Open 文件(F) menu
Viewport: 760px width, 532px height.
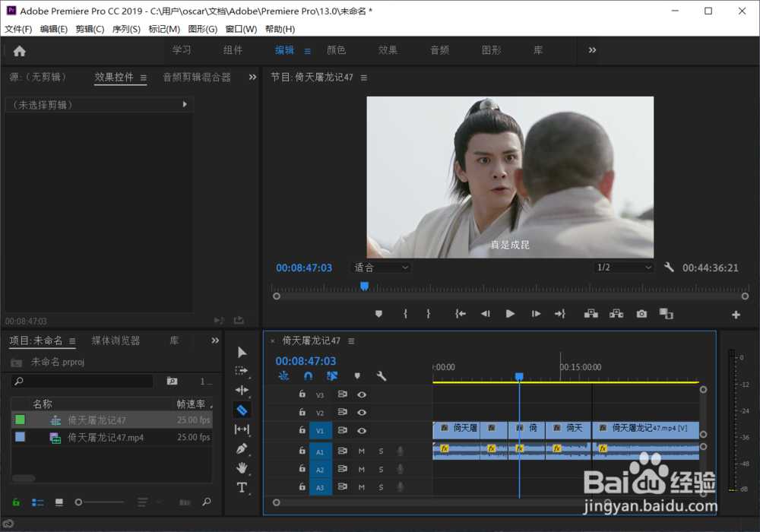pos(18,29)
